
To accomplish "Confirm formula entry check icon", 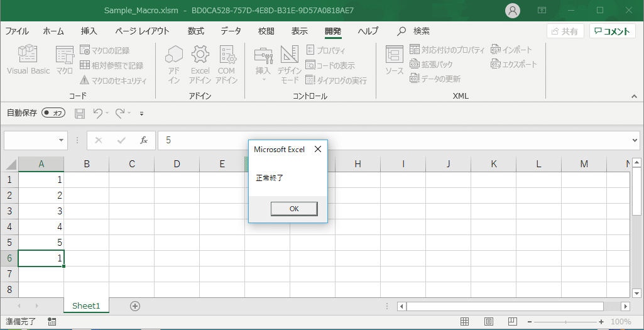I will click(121, 140).
